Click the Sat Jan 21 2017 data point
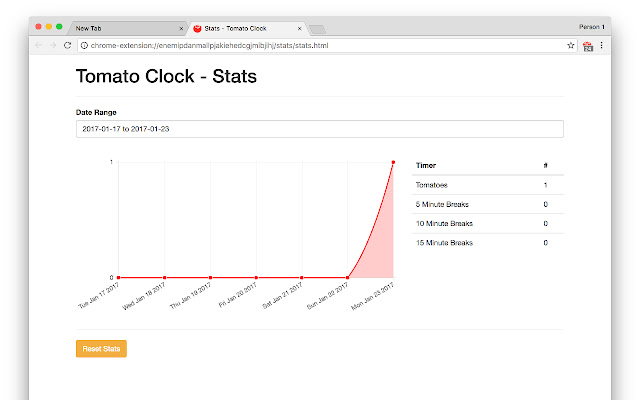The image size is (640, 400). (302, 278)
